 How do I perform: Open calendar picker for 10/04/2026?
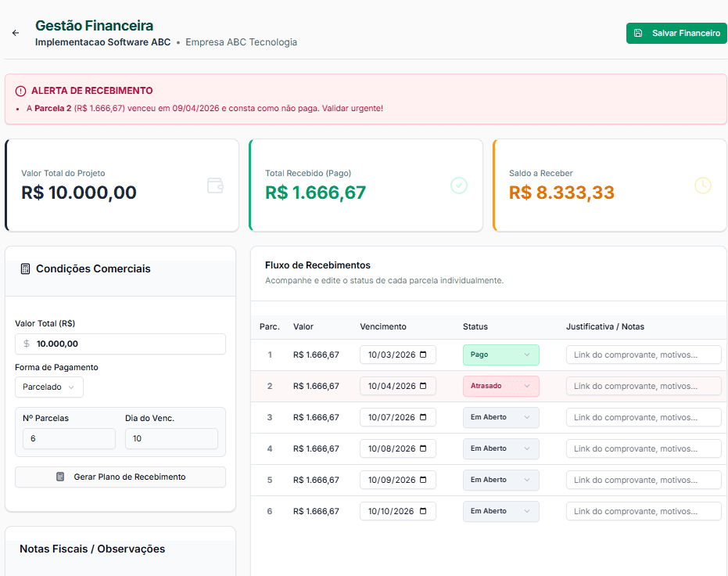point(423,386)
